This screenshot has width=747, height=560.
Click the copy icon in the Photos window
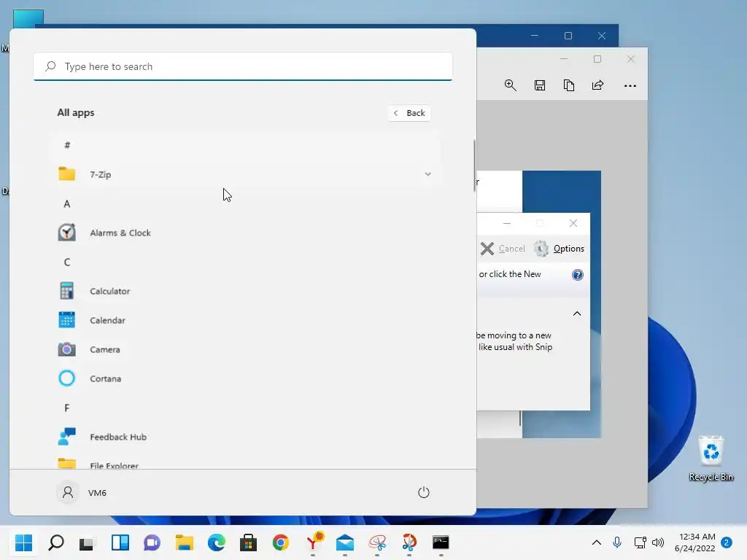(569, 85)
